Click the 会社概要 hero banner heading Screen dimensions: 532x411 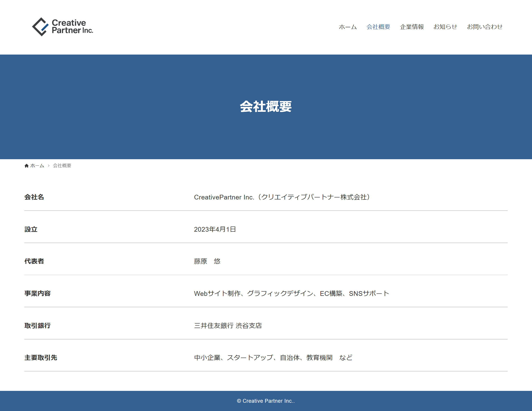[x=266, y=107]
